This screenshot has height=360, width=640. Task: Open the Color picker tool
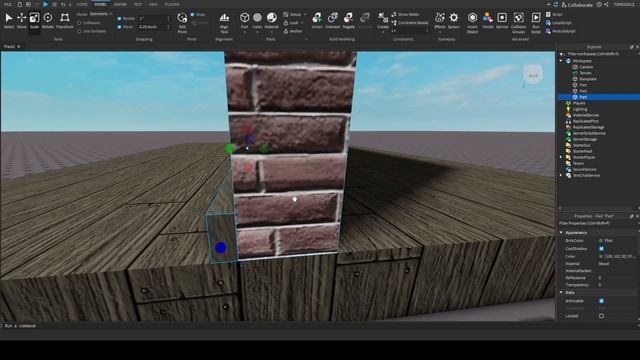(258, 20)
